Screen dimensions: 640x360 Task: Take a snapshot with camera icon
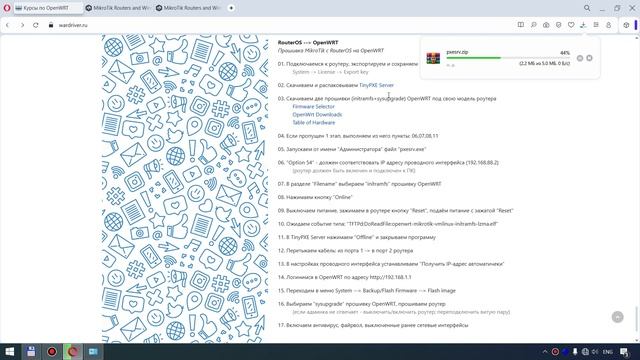pyautogui.click(x=546, y=25)
